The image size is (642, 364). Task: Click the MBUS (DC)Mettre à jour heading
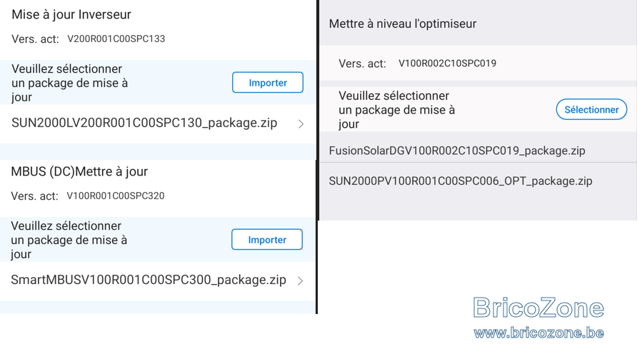pyautogui.click(x=79, y=172)
